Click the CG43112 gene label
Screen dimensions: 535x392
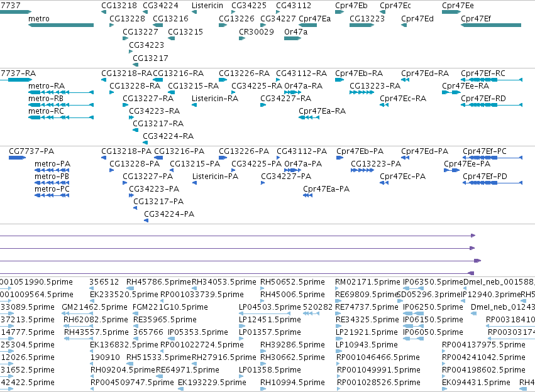(294, 6)
